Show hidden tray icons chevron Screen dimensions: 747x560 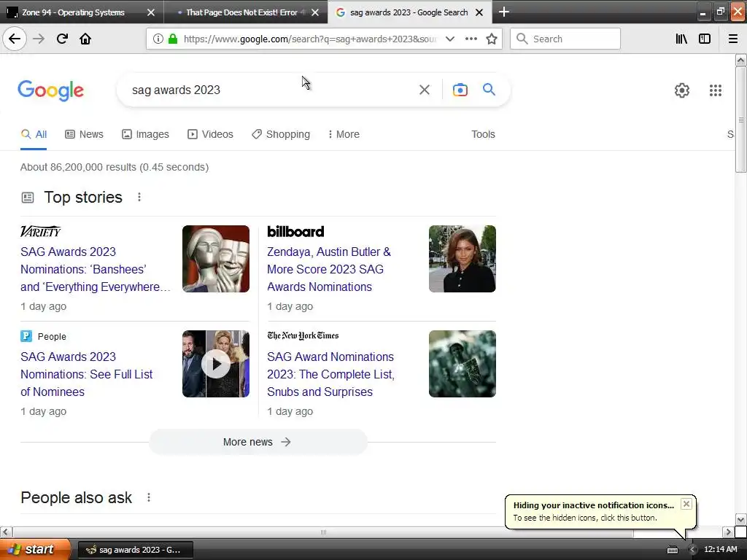(692, 550)
